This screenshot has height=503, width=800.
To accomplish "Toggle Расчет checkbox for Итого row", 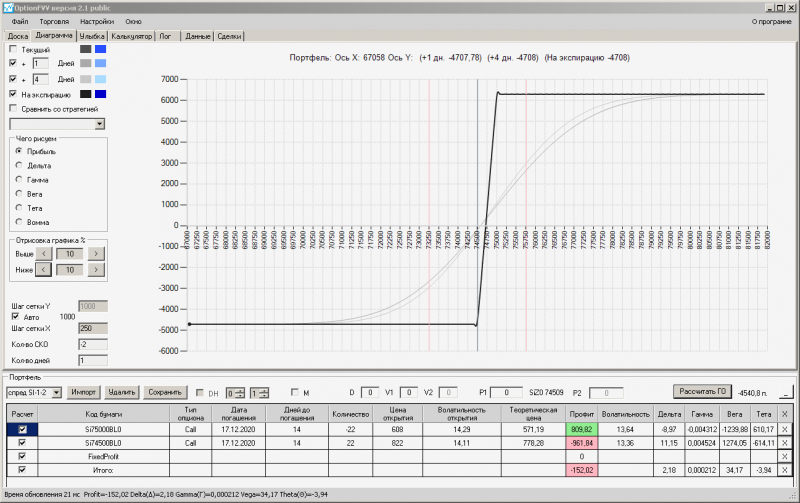I will (22, 470).
